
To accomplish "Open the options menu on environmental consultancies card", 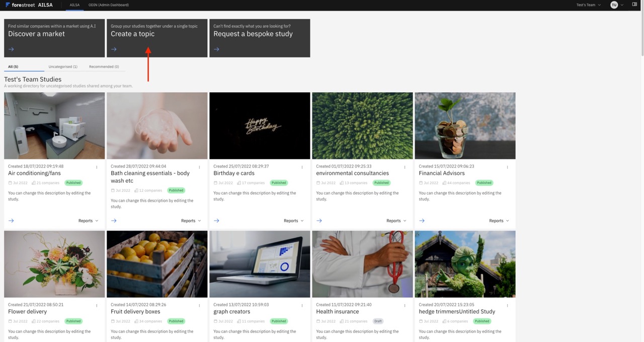I will (x=405, y=167).
